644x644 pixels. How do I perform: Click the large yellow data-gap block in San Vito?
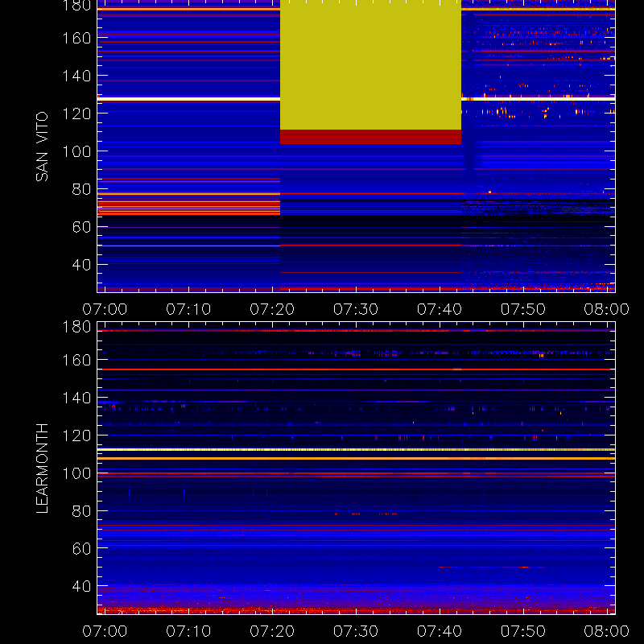pos(370,65)
